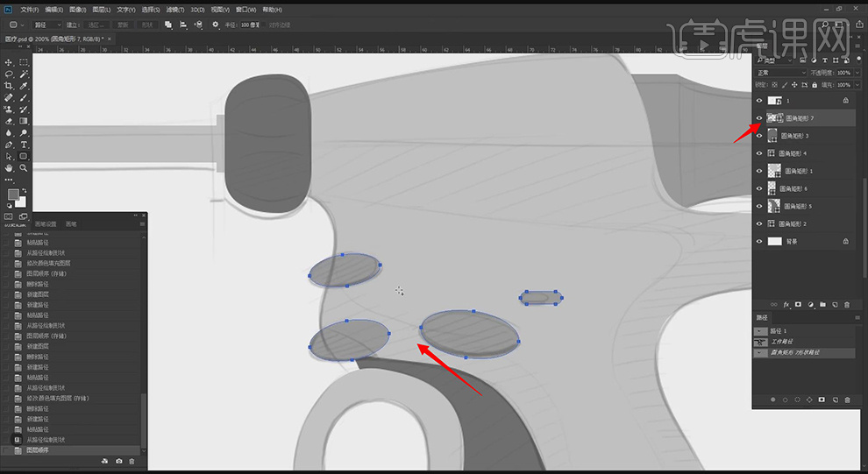Click the radius 100 像素 input field

(250, 25)
